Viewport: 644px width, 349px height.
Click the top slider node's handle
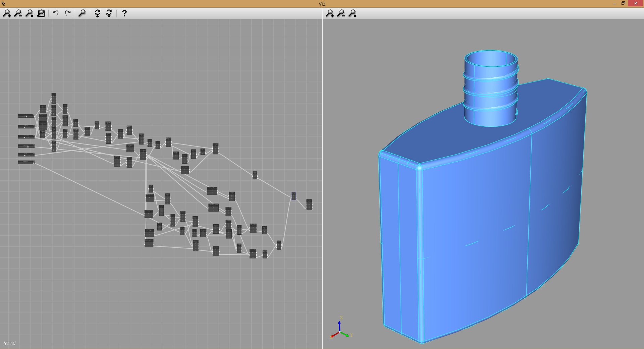tap(26, 117)
